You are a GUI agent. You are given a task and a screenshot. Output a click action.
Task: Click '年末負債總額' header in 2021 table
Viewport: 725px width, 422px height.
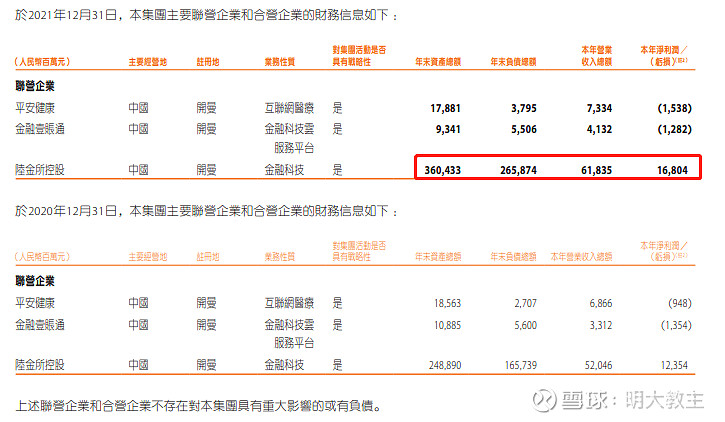point(513,62)
